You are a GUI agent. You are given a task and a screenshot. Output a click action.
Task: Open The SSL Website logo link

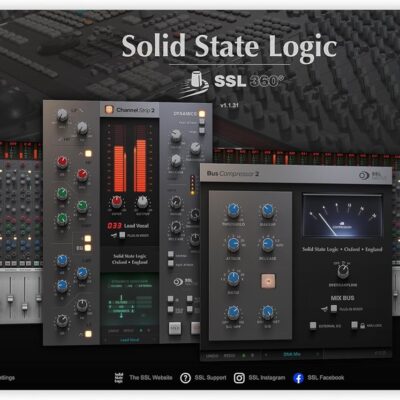click(x=119, y=378)
